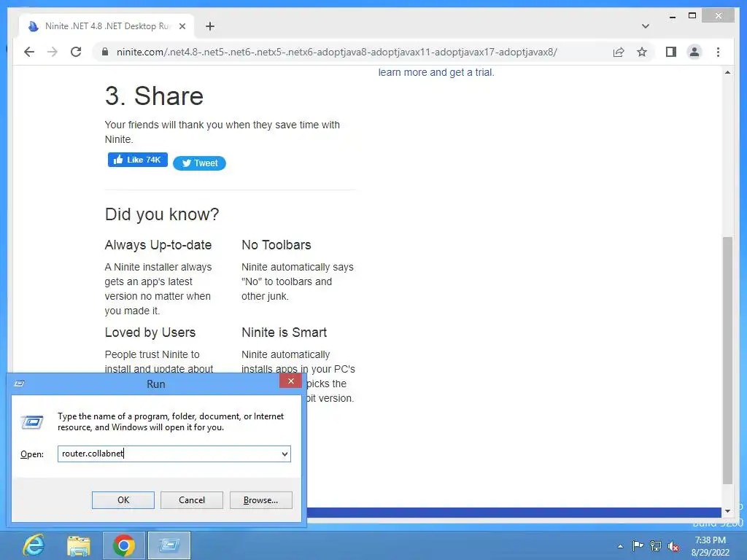Viewport: 747px width, 560px height.
Task: Click 'Ninite is Smart' heading
Action: 285,332
